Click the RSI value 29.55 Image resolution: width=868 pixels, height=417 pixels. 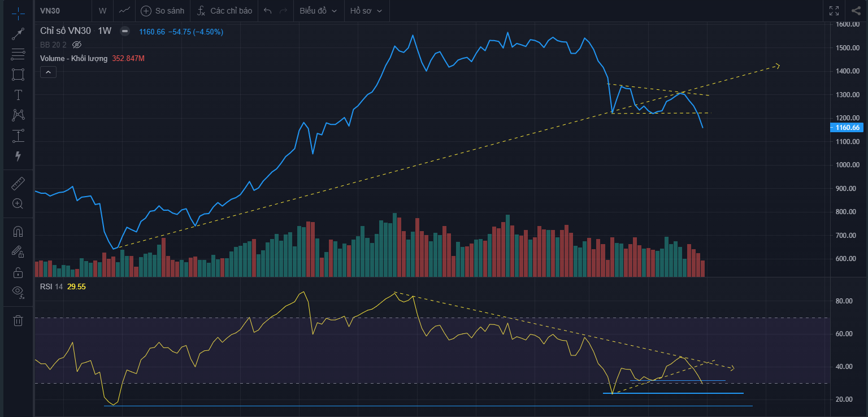(x=76, y=286)
